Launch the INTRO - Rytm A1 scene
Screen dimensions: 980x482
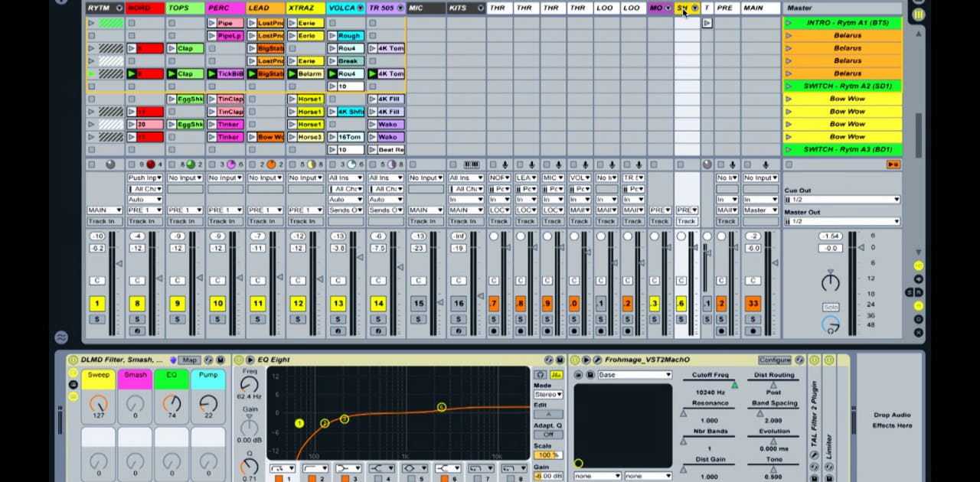788,22
